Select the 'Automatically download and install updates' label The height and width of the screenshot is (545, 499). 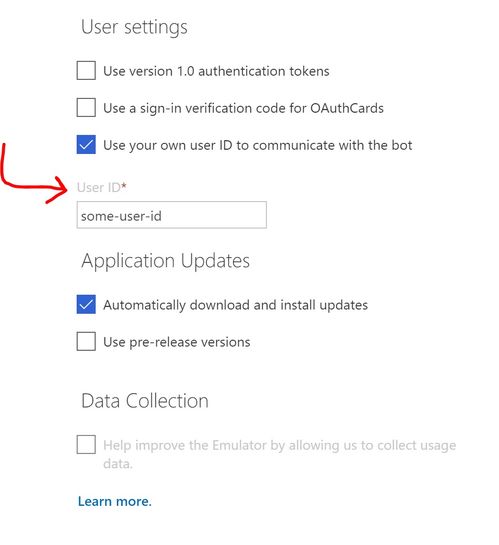(235, 305)
